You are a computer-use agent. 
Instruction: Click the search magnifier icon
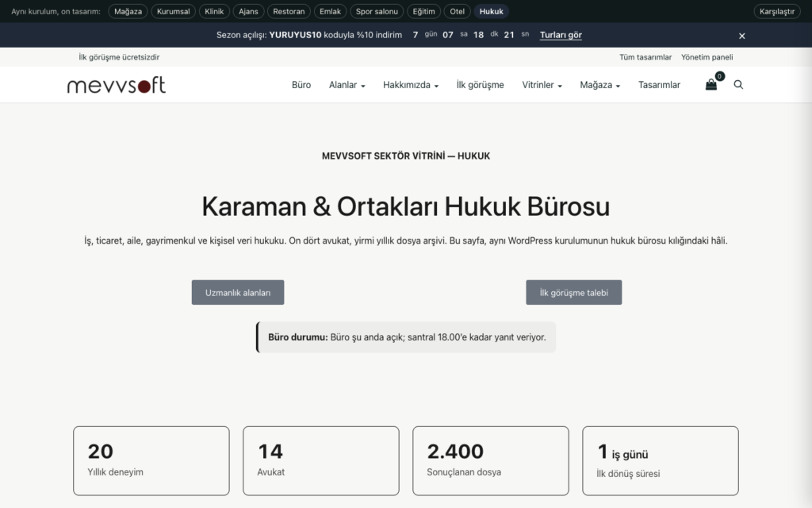click(x=738, y=84)
